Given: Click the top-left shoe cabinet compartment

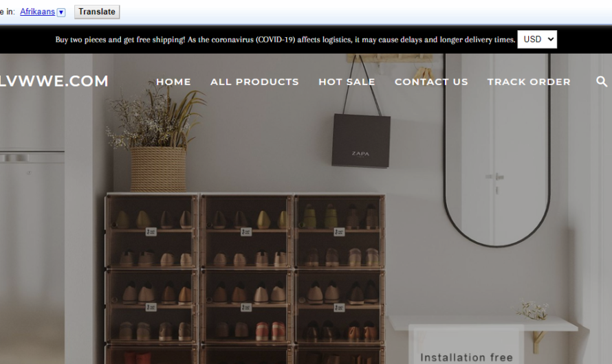Looking at the screenshot, I should 151,231.
